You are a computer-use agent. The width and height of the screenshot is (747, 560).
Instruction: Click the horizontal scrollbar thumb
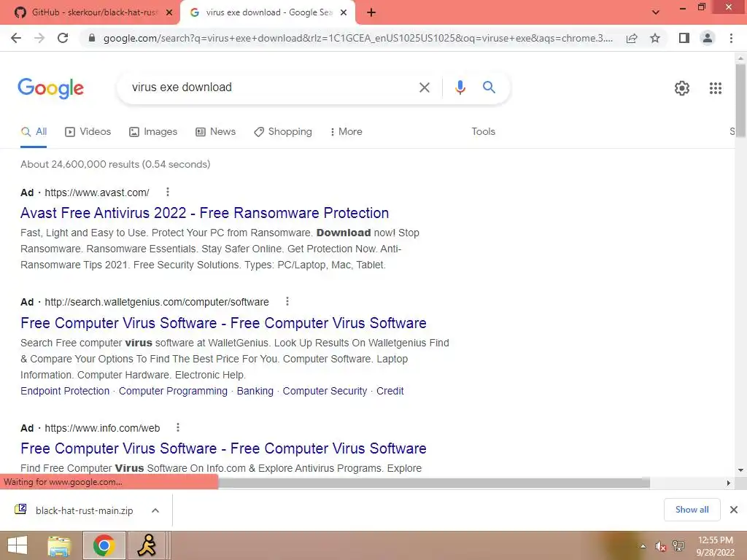433,483
